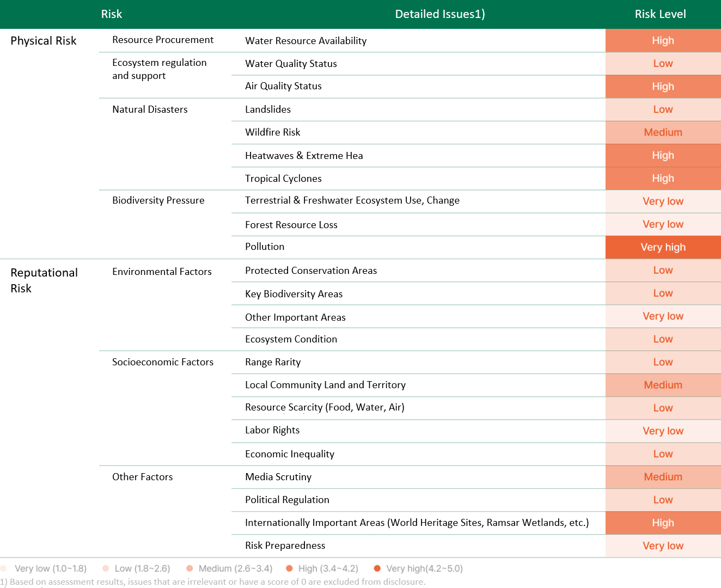
Task: Select the 'Tropical Cyclones' issue
Action: (283, 179)
